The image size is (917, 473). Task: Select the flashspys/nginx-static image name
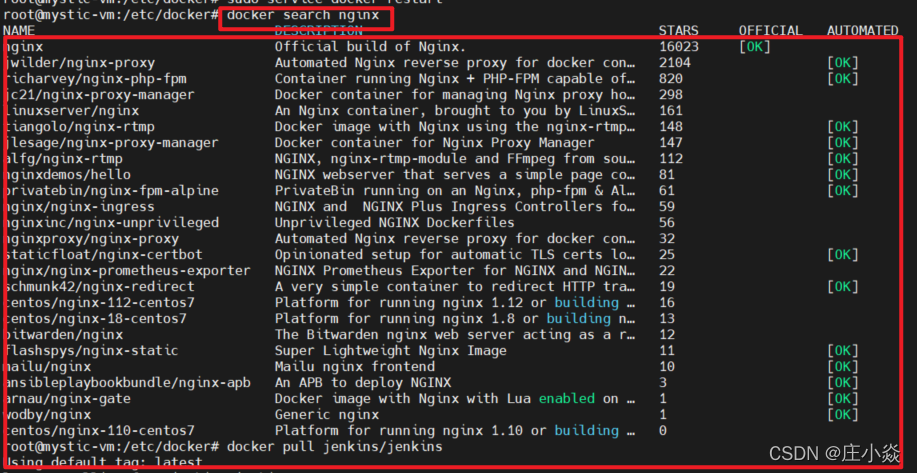click(91, 351)
